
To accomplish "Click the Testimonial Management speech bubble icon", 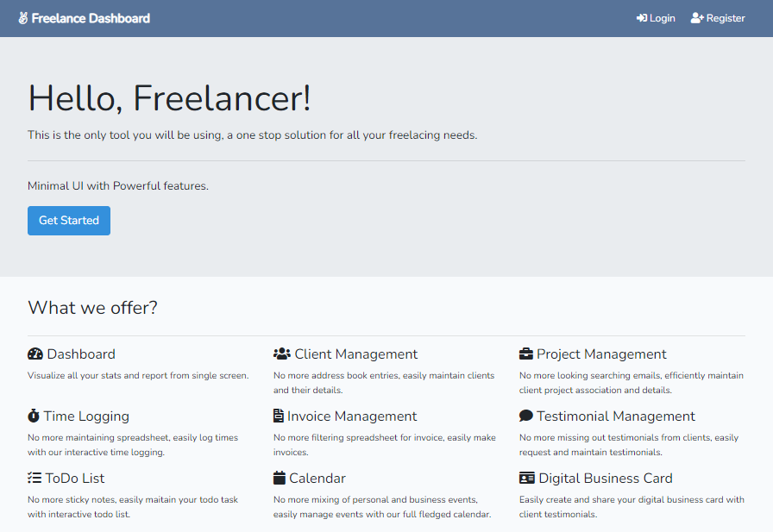I will 526,416.
